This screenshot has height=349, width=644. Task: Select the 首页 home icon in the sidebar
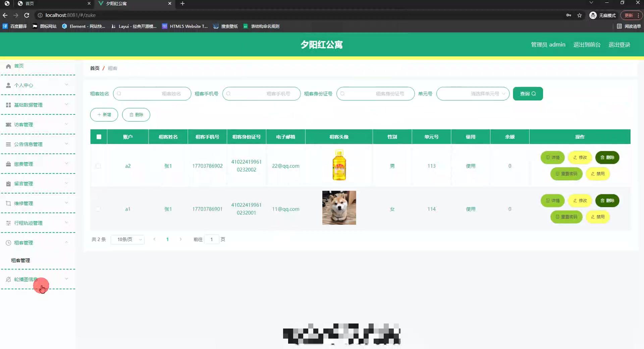pos(8,66)
